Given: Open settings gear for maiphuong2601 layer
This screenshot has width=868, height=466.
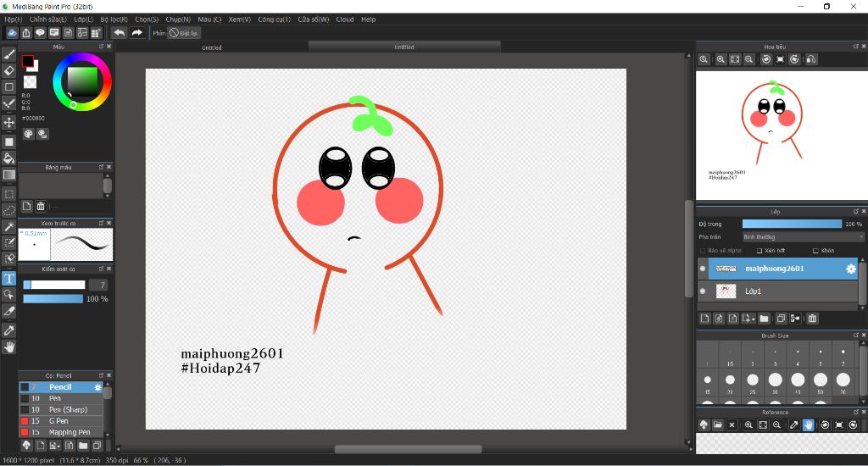Looking at the screenshot, I should [851, 269].
